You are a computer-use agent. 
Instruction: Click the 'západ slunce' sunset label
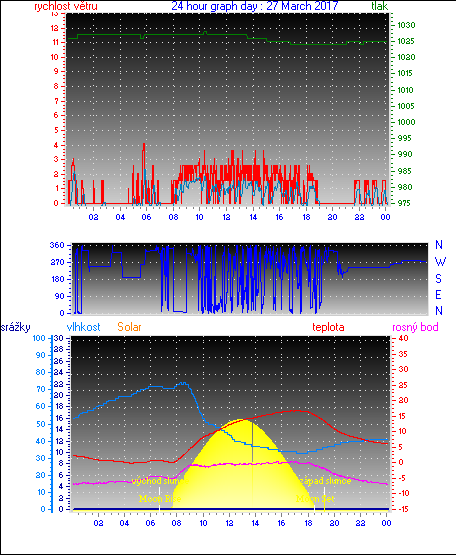point(325,481)
